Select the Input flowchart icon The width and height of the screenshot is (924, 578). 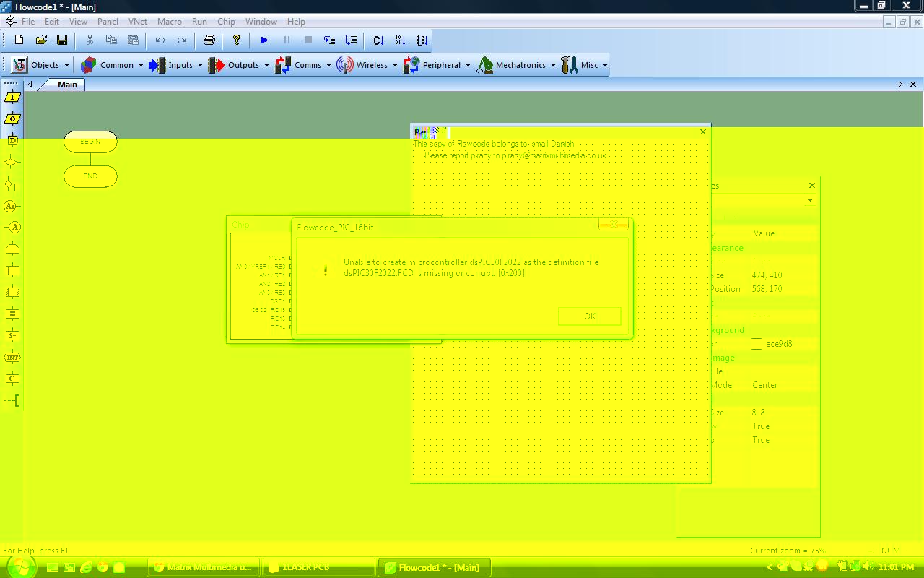12,97
